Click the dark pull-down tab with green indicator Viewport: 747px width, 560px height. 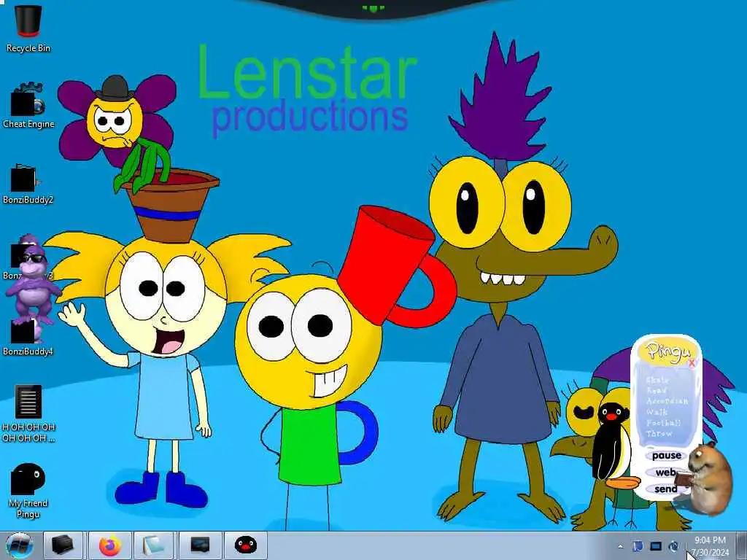point(373,8)
